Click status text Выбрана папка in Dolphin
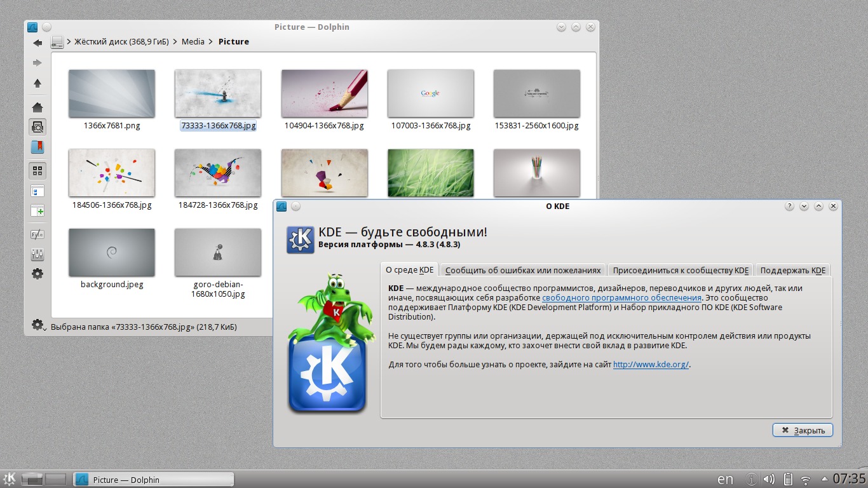The height and width of the screenshot is (488, 868). (x=143, y=327)
